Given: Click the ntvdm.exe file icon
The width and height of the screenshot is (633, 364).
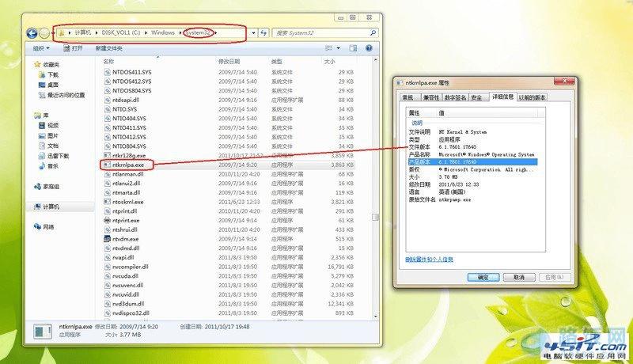Looking at the screenshot, I should (107, 239).
